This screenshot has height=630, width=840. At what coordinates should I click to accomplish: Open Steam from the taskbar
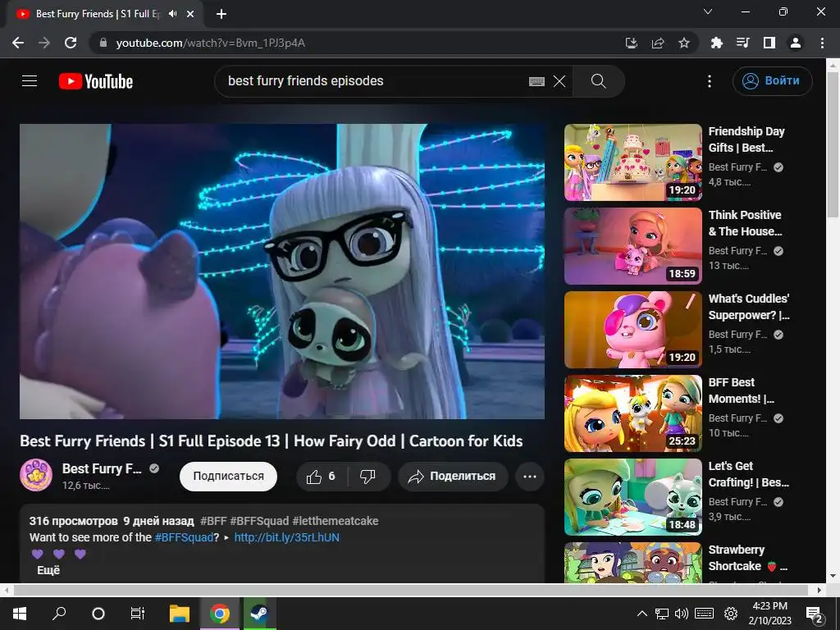(x=260, y=614)
